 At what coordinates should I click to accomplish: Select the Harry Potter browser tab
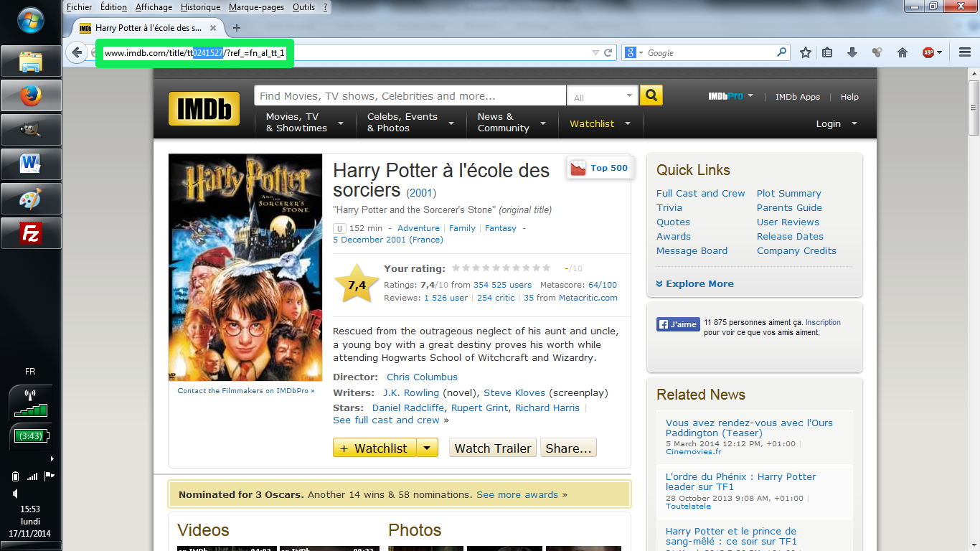[148, 28]
